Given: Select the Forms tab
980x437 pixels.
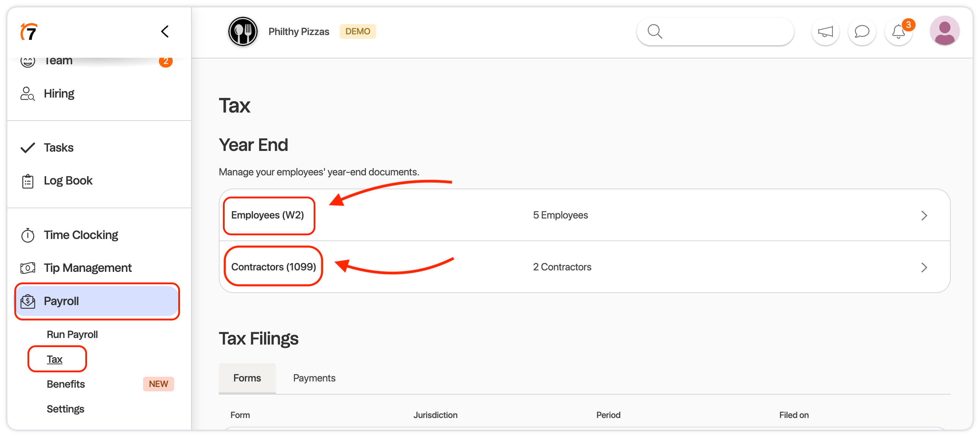Looking at the screenshot, I should click(247, 378).
